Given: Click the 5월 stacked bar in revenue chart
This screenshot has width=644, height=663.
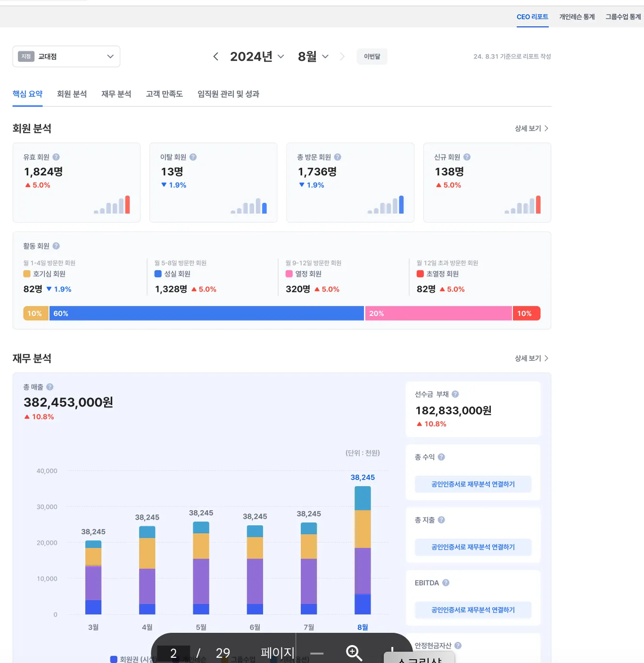Looking at the screenshot, I should pyautogui.click(x=201, y=568).
